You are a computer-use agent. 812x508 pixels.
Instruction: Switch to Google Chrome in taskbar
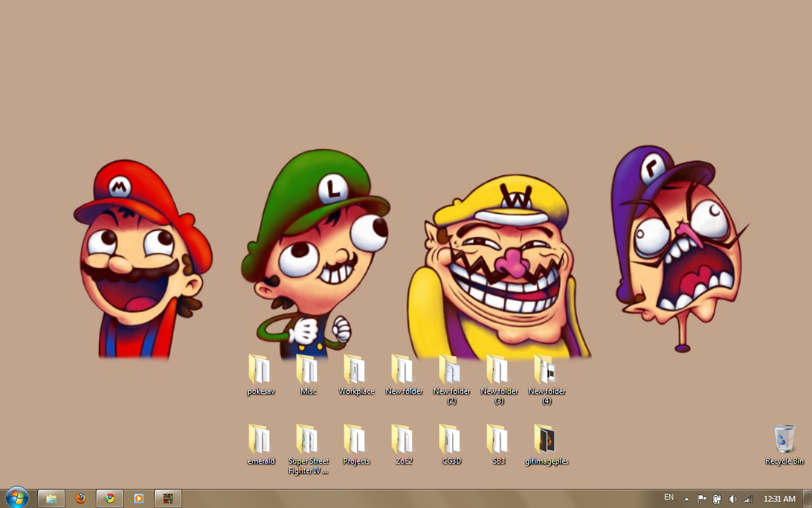coord(110,498)
